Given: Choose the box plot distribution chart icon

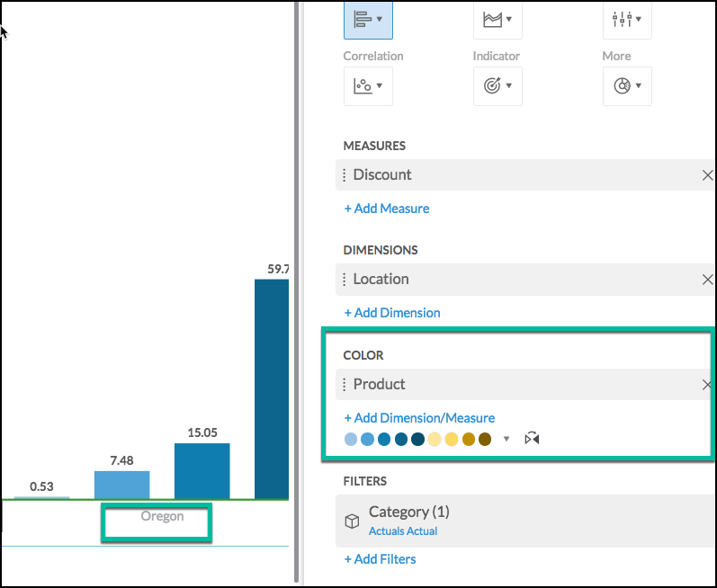Looking at the screenshot, I should [x=622, y=19].
